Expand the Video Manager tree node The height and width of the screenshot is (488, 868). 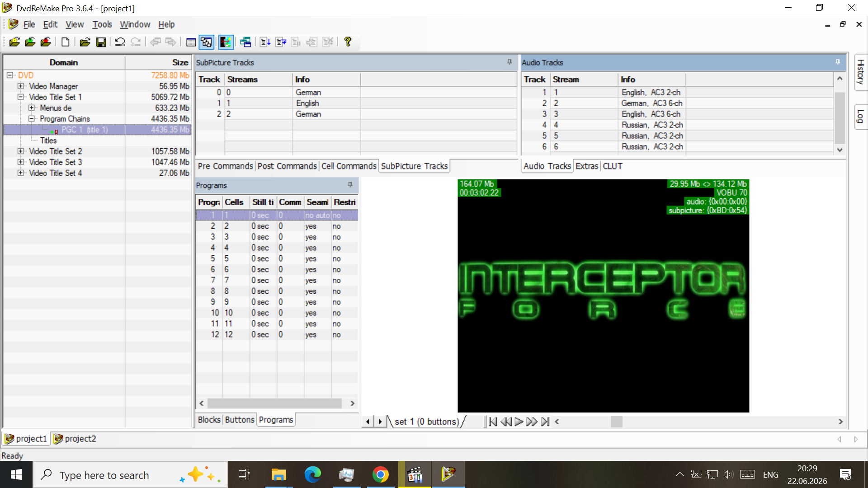coord(21,86)
